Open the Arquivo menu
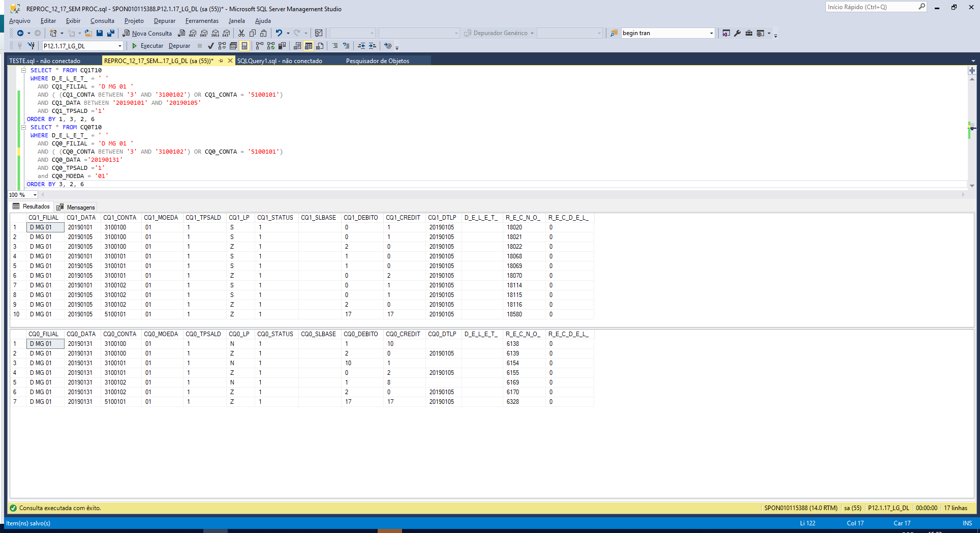Image resolution: width=980 pixels, height=533 pixels. 20,21
